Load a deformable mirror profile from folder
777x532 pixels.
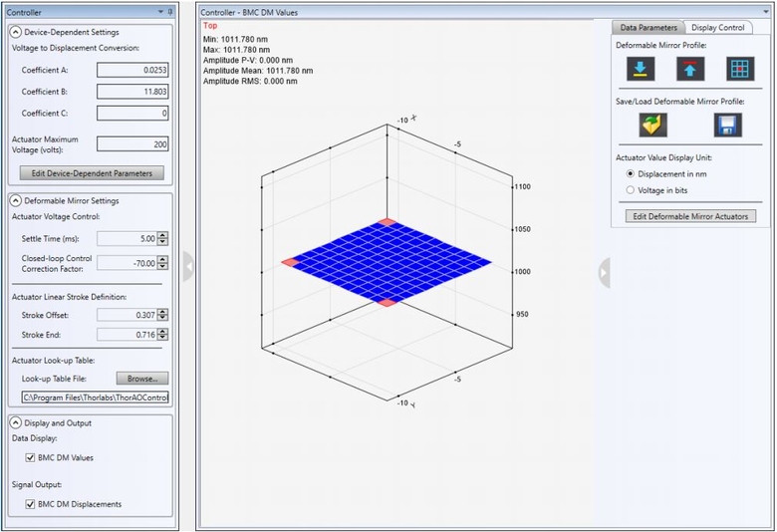(x=652, y=125)
